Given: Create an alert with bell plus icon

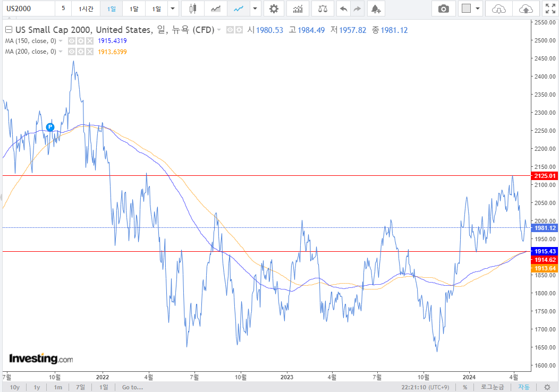Looking at the screenshot, I should coord(376,8).
